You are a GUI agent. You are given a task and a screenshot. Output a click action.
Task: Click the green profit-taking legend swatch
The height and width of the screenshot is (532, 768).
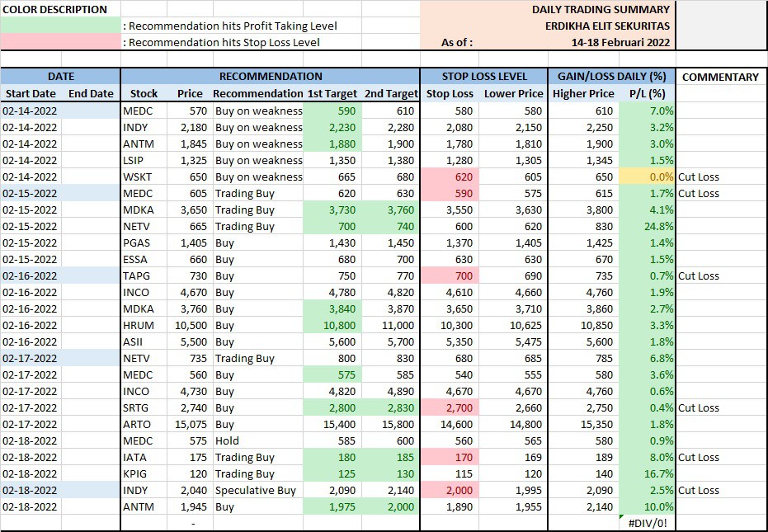click(x=60, y=26)
